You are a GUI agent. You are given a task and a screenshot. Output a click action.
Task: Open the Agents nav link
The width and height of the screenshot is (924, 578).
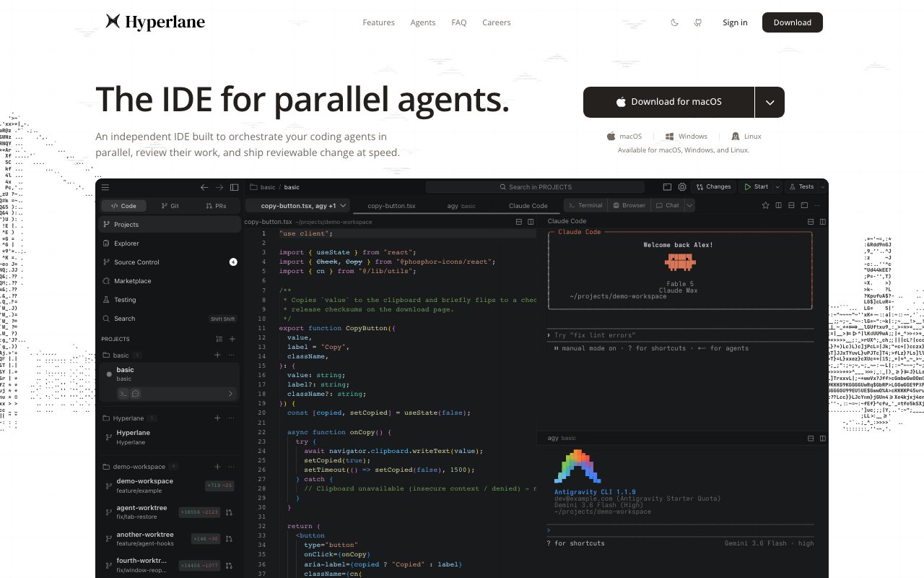(x=423, y=22)
